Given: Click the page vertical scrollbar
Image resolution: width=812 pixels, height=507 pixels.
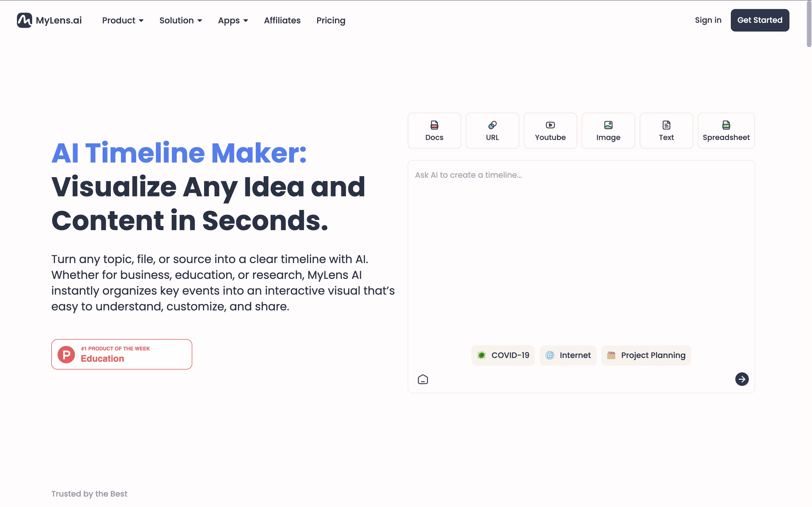Looking at the screenshot, I should click(809, 23).
